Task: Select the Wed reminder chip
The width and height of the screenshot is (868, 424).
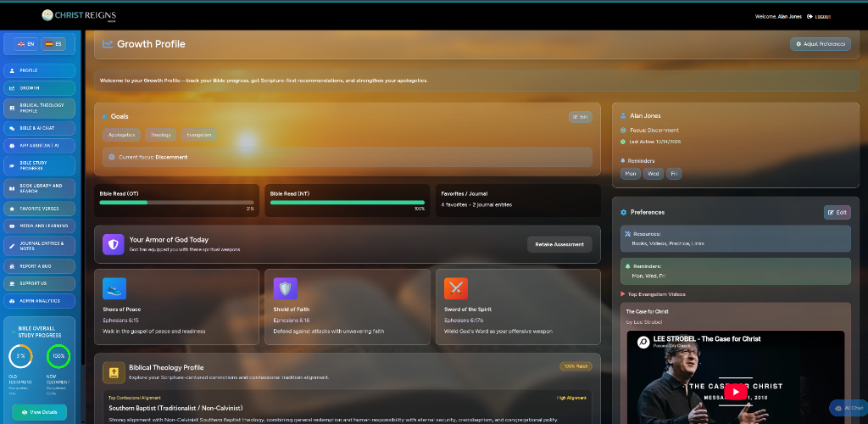Action: pos(654,174)
